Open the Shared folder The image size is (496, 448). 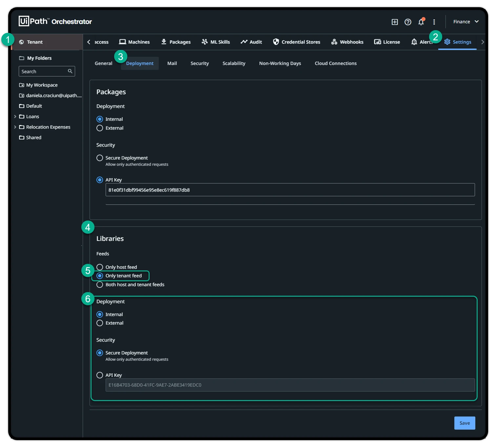[x=33, y=138]
